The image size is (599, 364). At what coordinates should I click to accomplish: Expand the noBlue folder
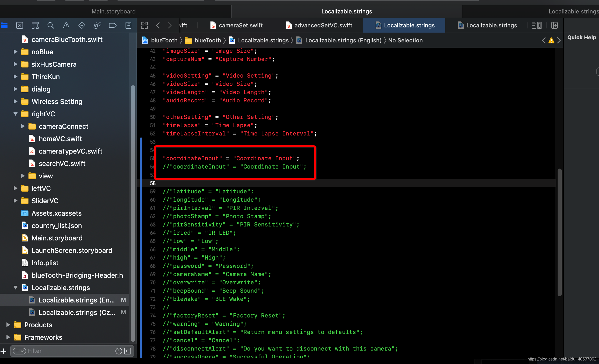16,52
